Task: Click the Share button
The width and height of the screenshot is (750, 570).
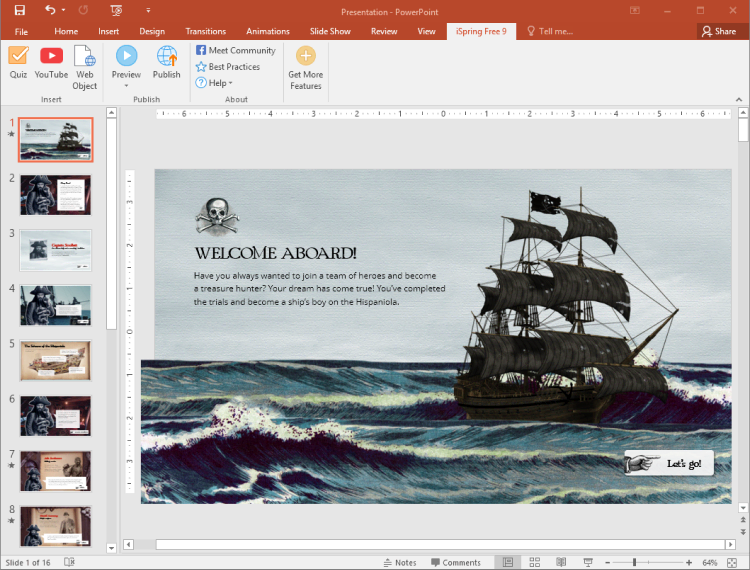Action: pyautogui.click(x=719, y=31)
